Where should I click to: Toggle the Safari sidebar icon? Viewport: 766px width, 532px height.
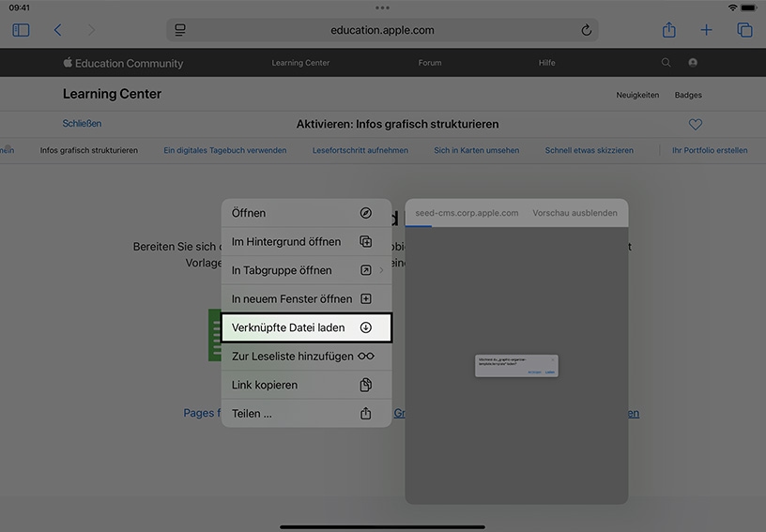(21, 30)
